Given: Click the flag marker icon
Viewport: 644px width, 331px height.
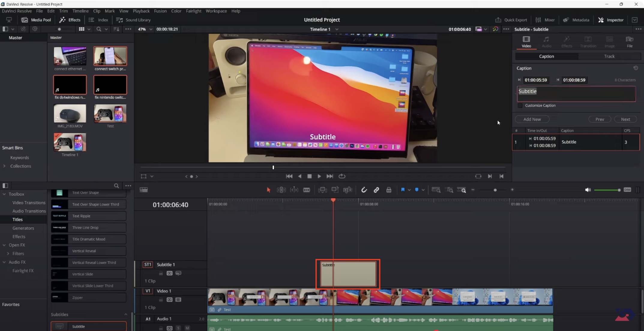Looking at the screenshot, I should click(403, 190).
